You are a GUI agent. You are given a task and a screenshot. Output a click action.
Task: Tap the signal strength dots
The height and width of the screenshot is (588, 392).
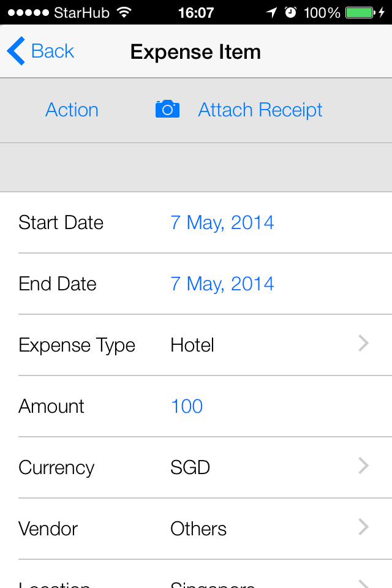tap(29, 13)
